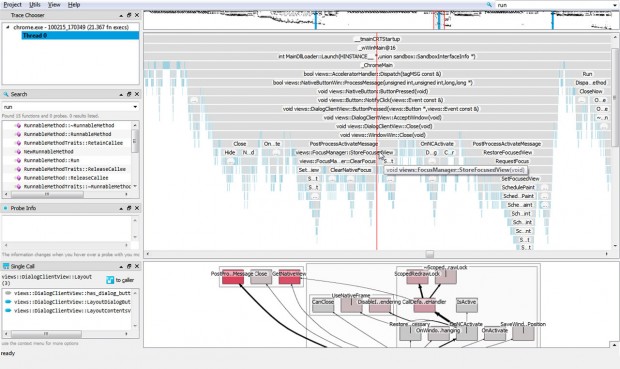Viewport: 620px width, 369px height.
Task: Collapse the Search panel with its arrow
Action: 121,94
